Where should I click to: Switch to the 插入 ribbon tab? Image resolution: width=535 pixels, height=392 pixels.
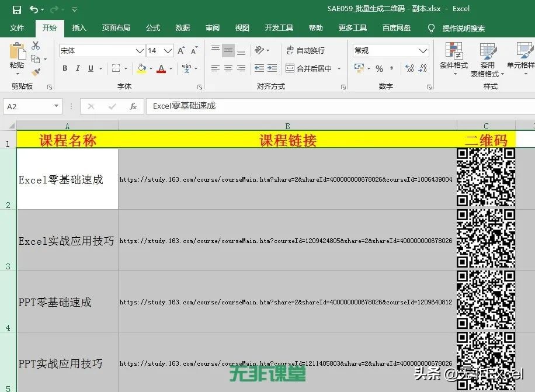(79, 27)
